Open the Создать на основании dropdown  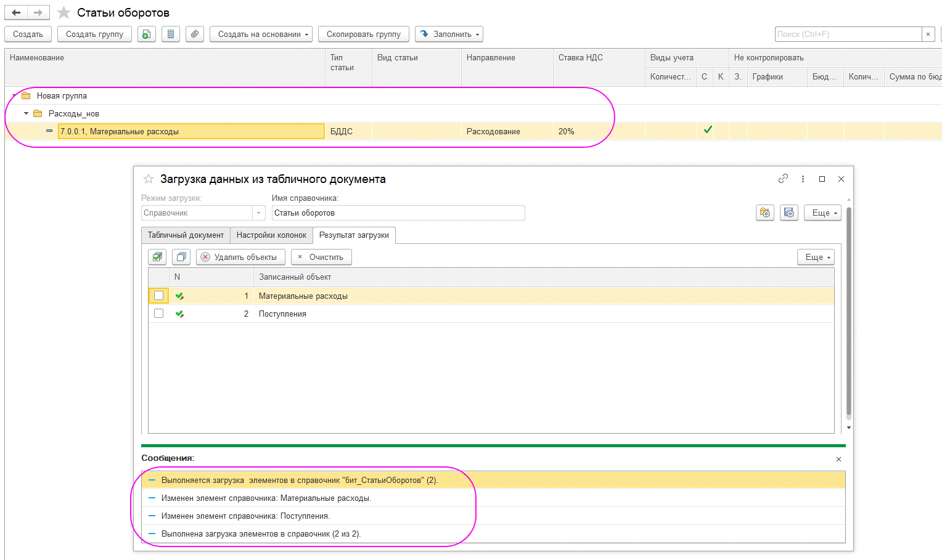pyautogui.click(x=261, y=34)
